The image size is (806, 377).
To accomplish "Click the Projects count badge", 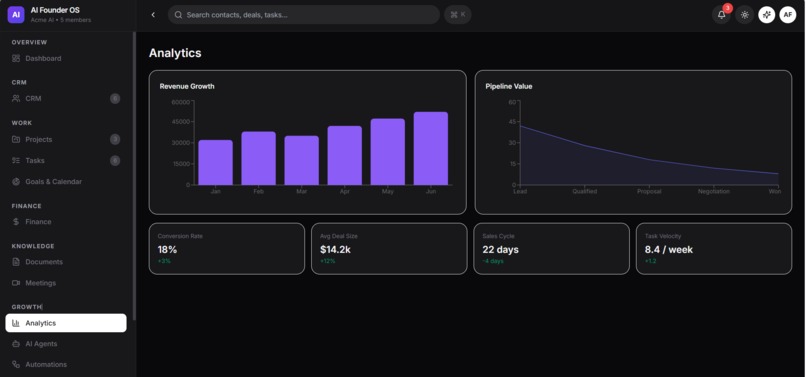I will (115, 139).
